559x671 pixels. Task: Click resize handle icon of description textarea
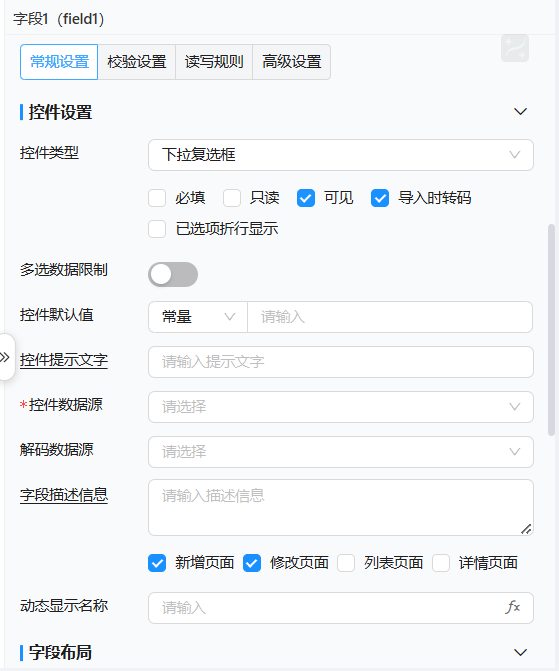click(526, 529)
